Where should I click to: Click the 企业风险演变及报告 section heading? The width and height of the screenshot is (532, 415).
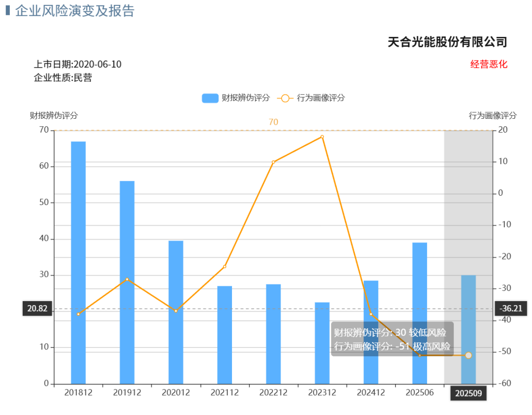[75, 11]
